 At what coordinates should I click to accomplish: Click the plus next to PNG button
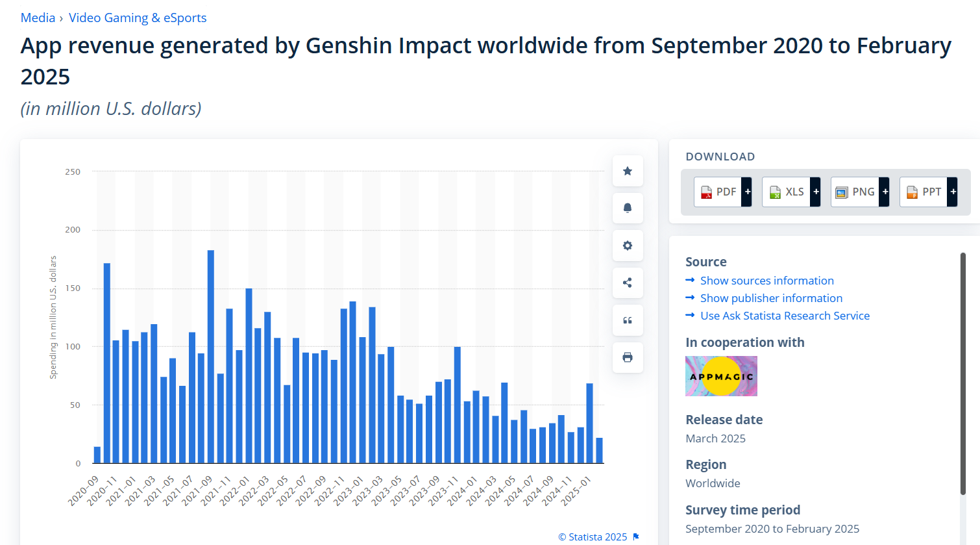point(885,192)
